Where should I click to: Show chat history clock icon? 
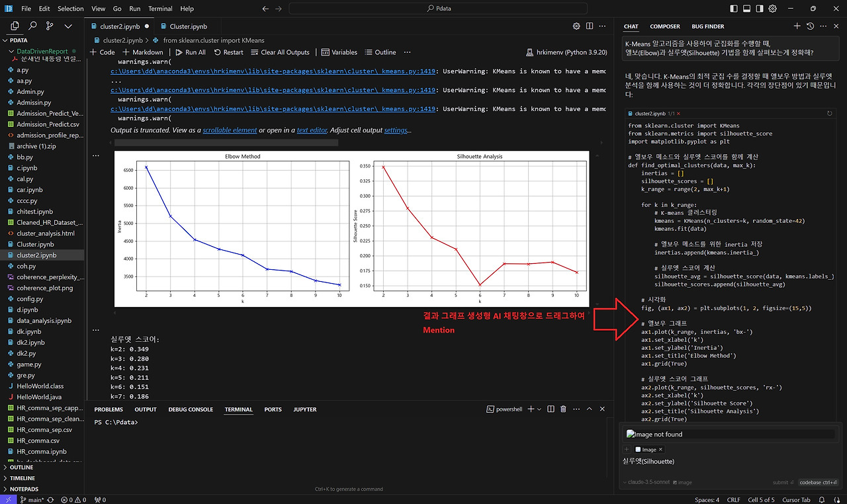click(x=811, y=26)
